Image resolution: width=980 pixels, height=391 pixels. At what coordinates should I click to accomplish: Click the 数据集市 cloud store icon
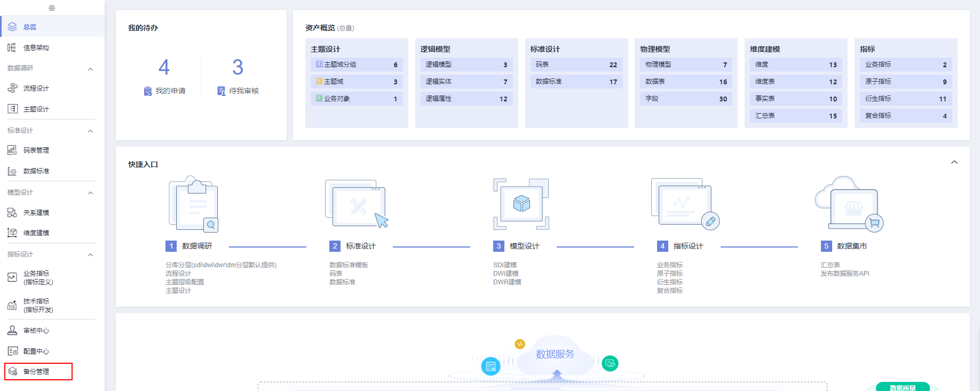[x=848, y=204]
